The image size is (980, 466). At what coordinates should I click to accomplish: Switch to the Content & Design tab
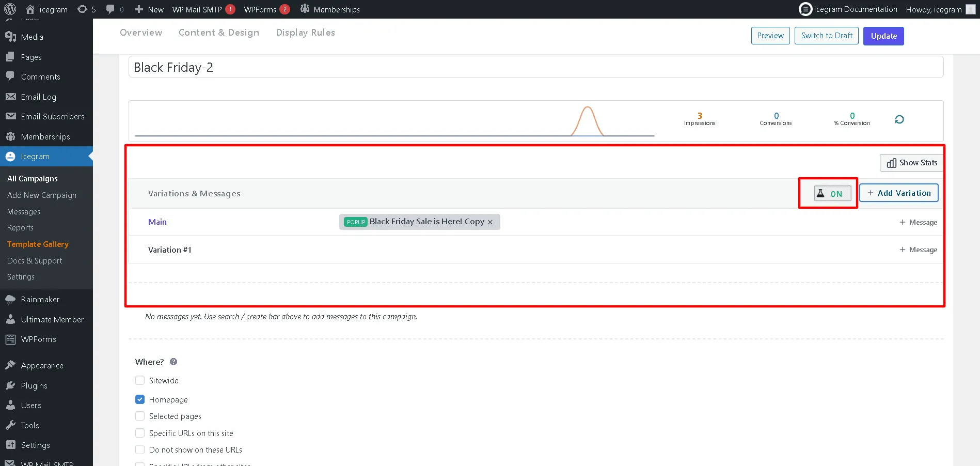pyautogui.click(x=219, y=33)
